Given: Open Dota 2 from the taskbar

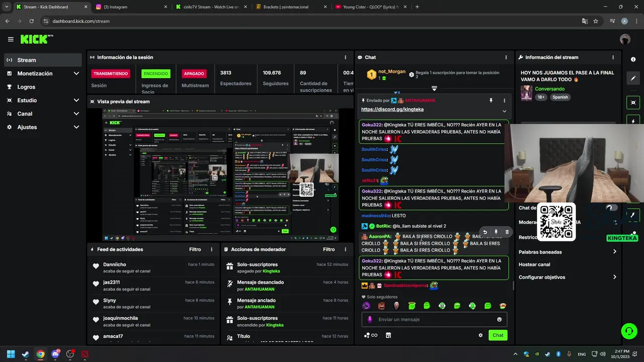Looking at the screenshot, I should coord(85,354).
